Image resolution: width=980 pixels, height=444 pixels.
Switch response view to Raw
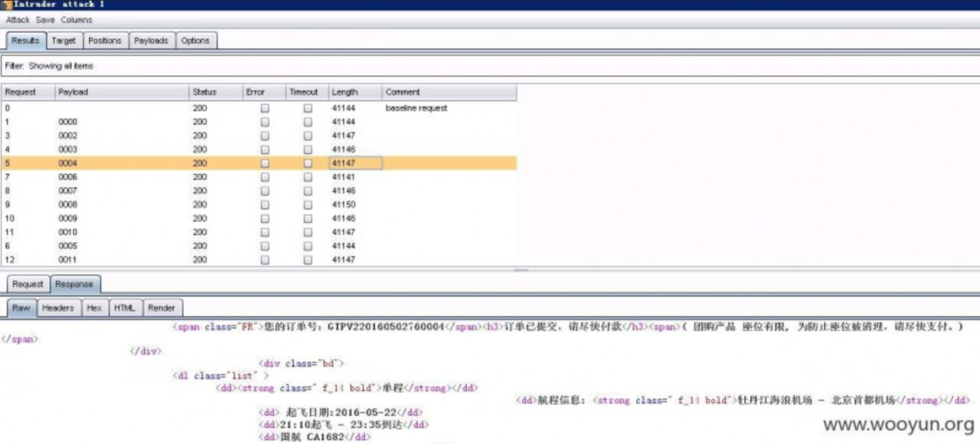point(21,308)
